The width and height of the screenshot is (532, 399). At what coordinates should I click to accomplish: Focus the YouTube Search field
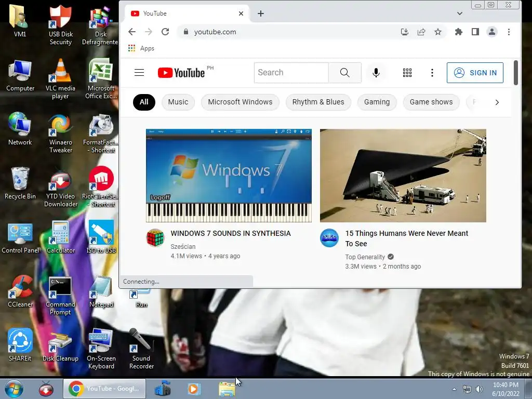point(291,73)
